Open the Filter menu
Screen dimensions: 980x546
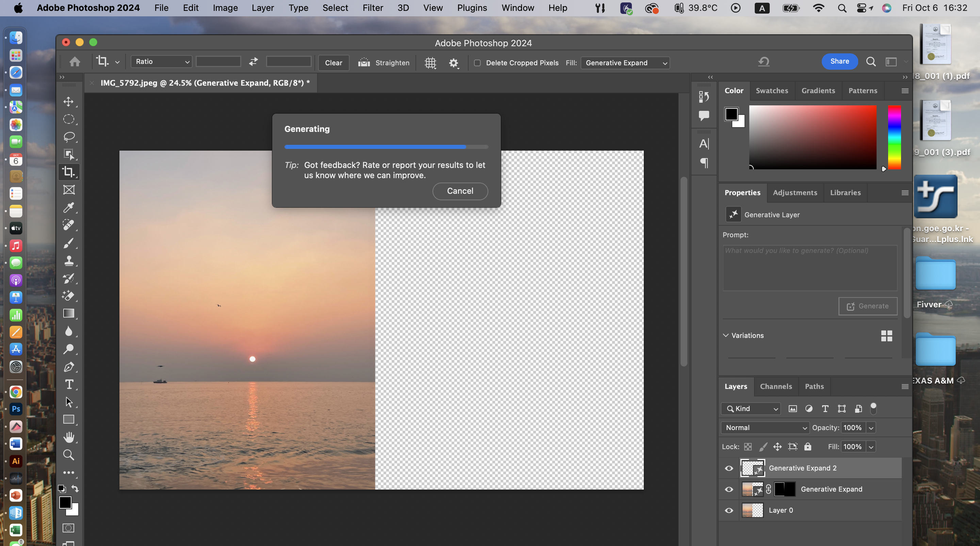[373, 7]
